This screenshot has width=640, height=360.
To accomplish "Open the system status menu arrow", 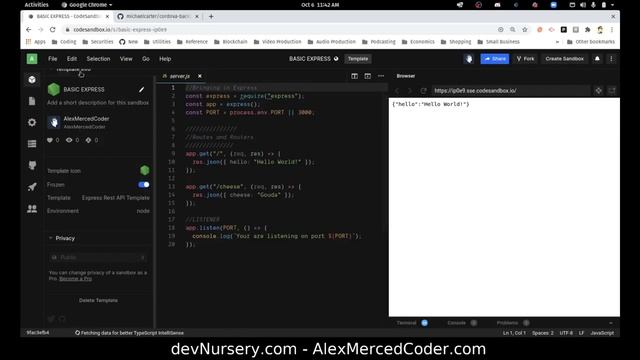I will [613, 5].
